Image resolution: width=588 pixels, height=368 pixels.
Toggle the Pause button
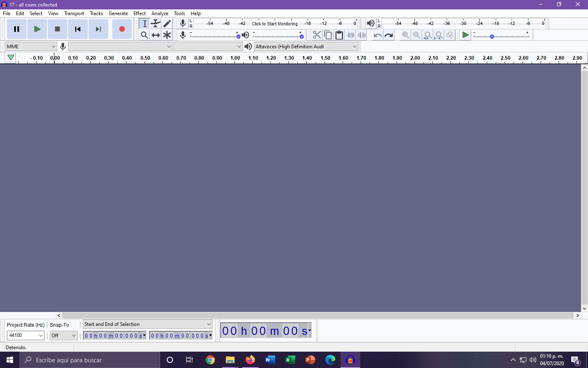coord(17,29)
